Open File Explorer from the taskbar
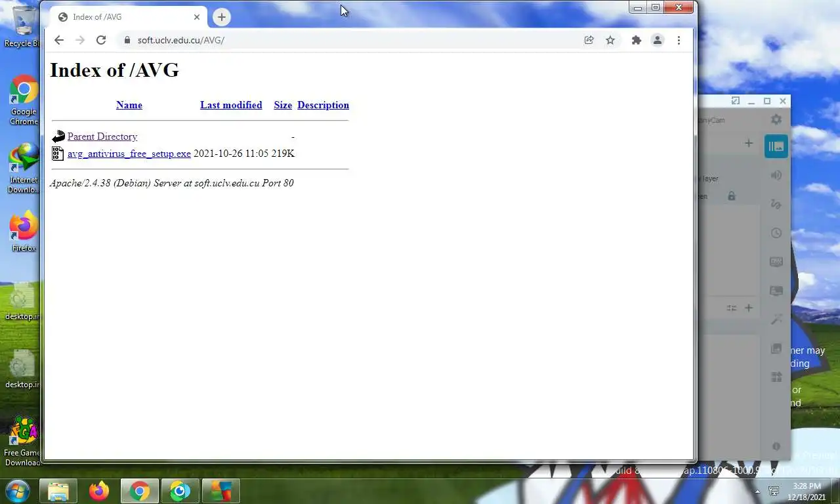840x504 pixels. pos(58,491)
